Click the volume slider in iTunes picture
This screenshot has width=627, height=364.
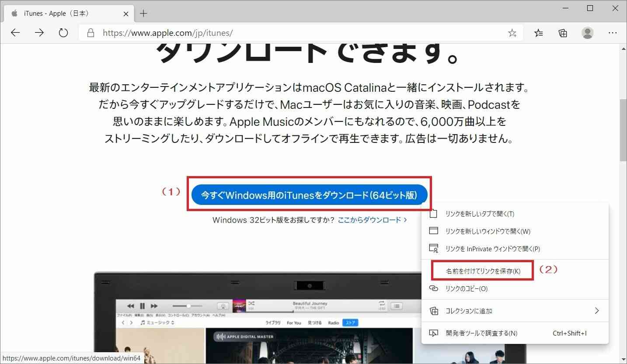click(188, 306)
